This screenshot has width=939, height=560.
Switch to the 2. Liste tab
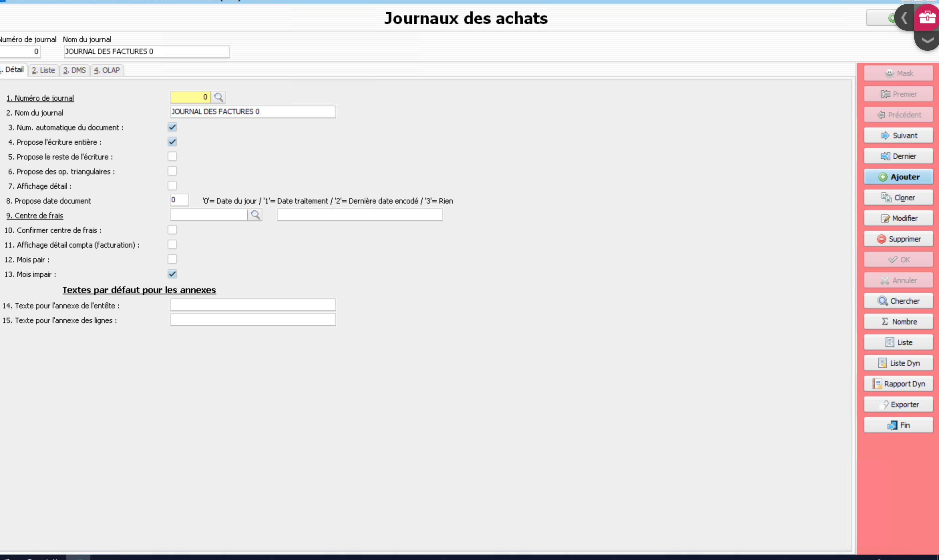click(43, 70)
